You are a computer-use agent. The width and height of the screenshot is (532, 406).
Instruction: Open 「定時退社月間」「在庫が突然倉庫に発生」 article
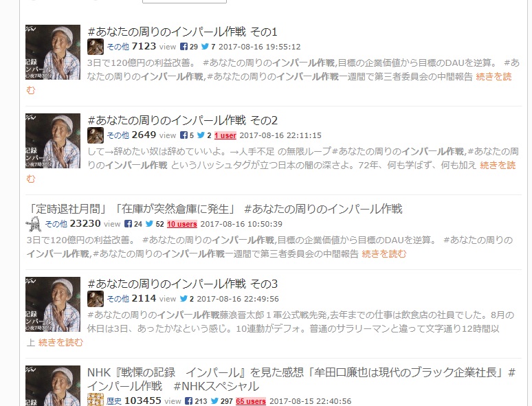(214, 209)
